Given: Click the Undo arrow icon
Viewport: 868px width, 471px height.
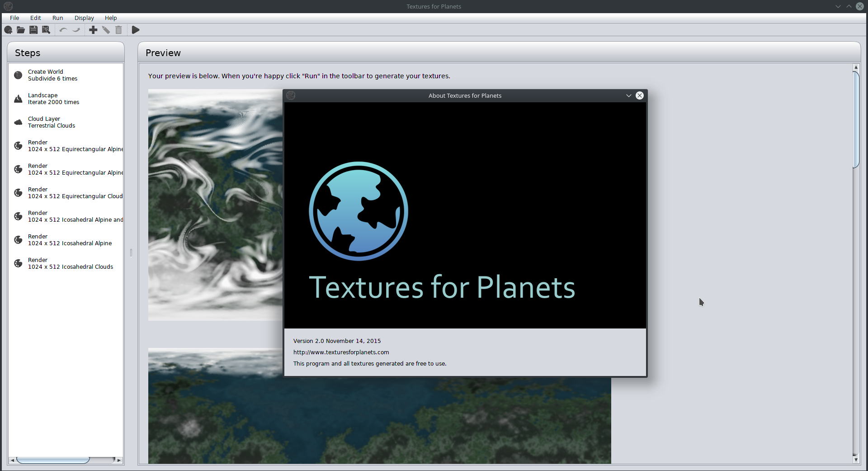Looking at the screenshot, I should tap(63, 30).
